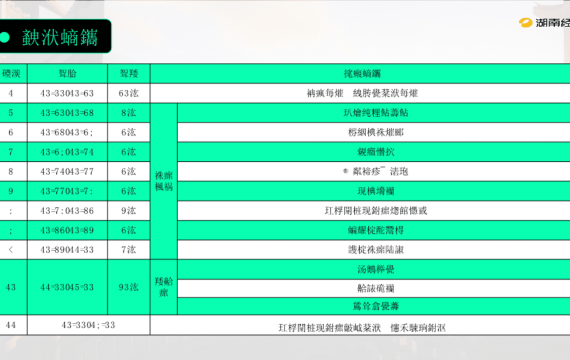Click the time cell "43=77043=7:"
570x360 pixels.
tap(67, 191)
